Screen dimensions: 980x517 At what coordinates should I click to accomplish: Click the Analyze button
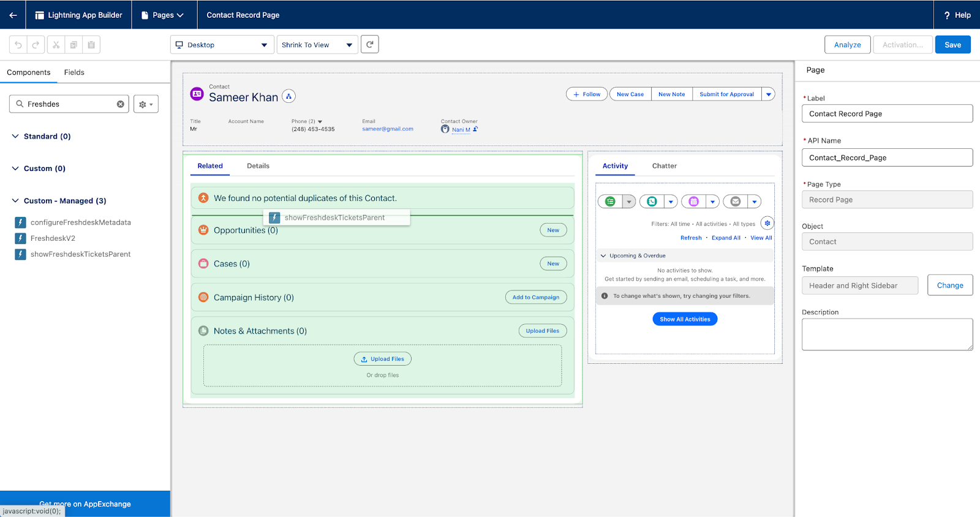[847, 45]
